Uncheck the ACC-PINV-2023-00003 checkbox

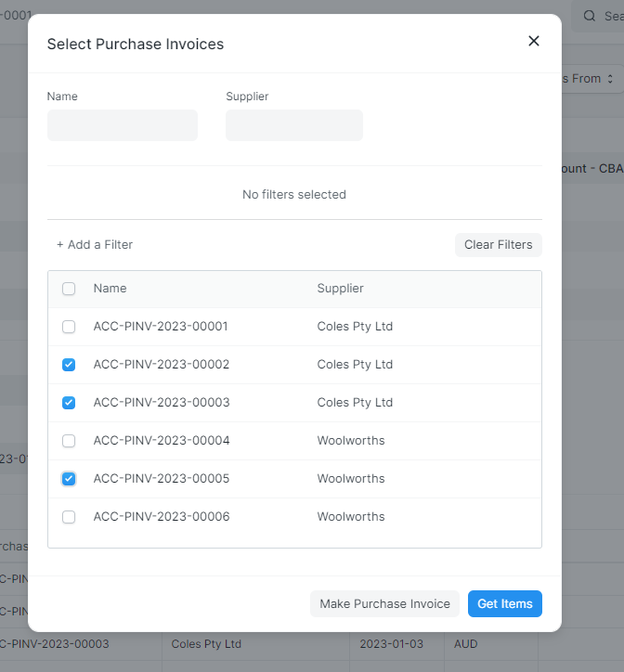tap(69, 403)
